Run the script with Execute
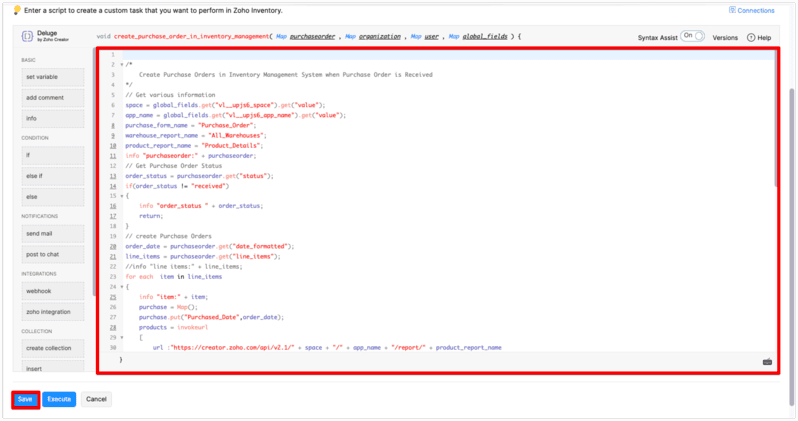The image size is (798, 421). [x=59, y=399]
